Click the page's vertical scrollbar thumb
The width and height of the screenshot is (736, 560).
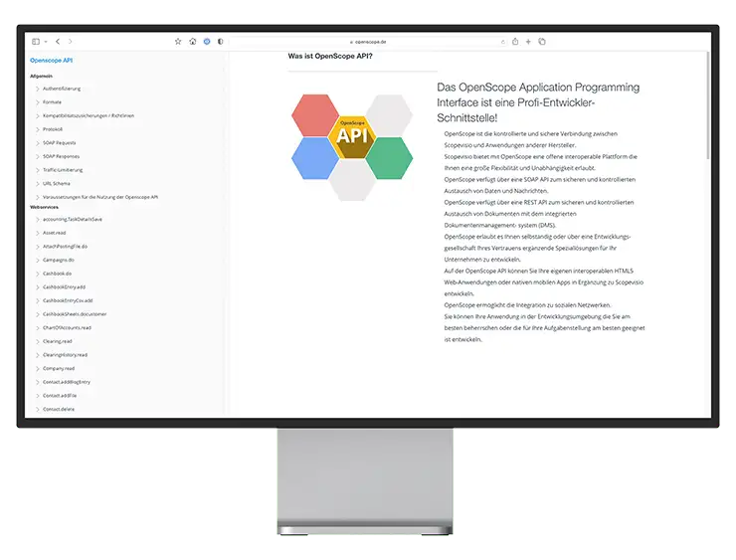click(708, 105)
